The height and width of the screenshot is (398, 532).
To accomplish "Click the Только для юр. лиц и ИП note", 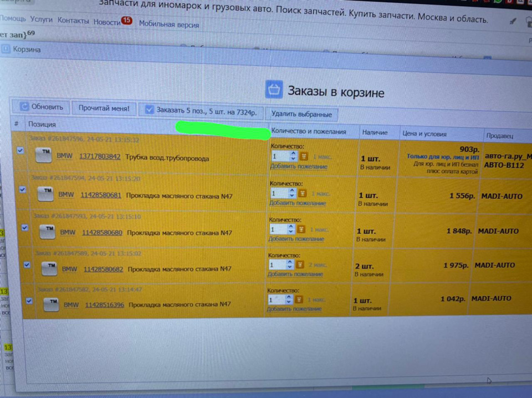I will 443,157.
